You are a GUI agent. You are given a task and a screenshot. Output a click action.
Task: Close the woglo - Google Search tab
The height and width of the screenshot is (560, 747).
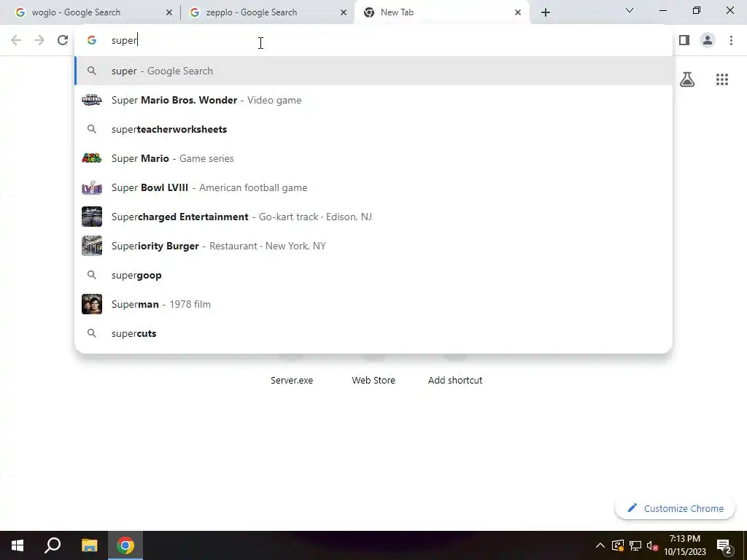(x=169, y=13)
